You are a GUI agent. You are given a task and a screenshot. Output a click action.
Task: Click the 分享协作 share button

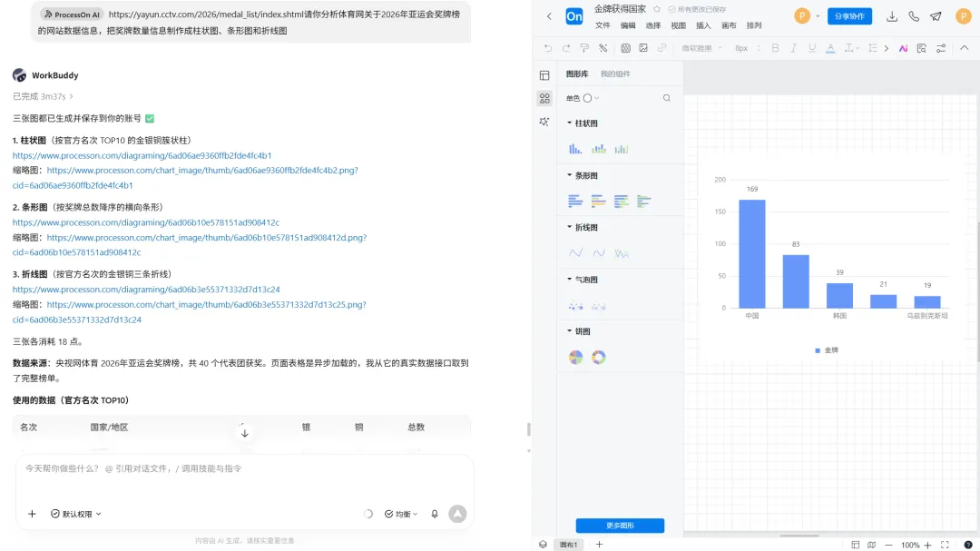[849, 16]
